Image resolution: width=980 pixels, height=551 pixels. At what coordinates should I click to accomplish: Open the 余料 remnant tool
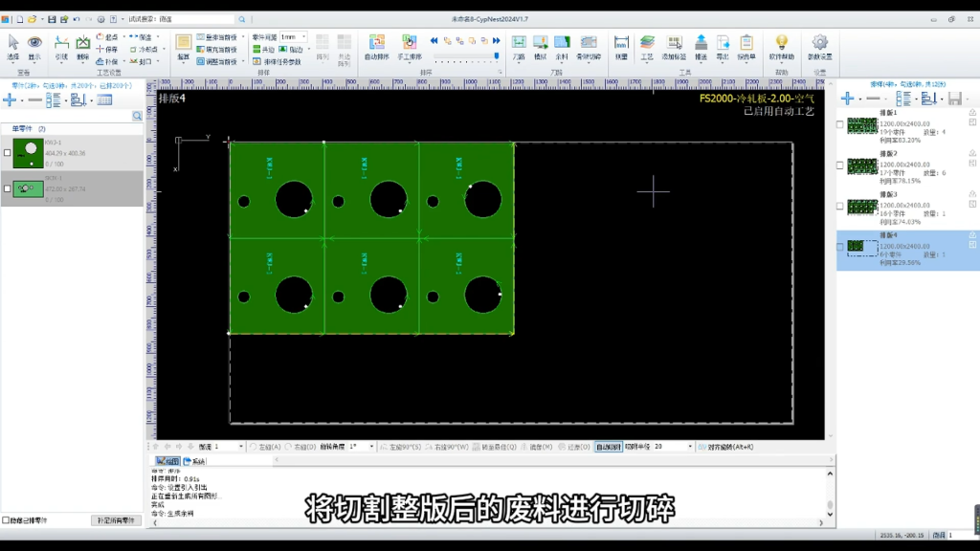pyautogui.click(x=562, y=48)
